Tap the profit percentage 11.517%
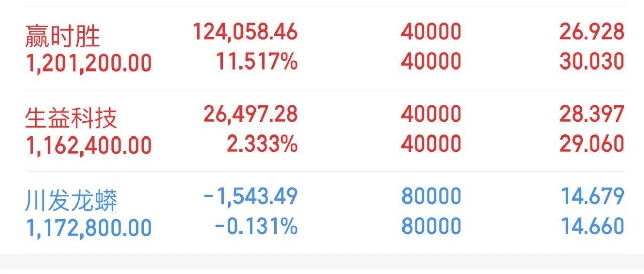The image size is (644, 274). point(257,61)
